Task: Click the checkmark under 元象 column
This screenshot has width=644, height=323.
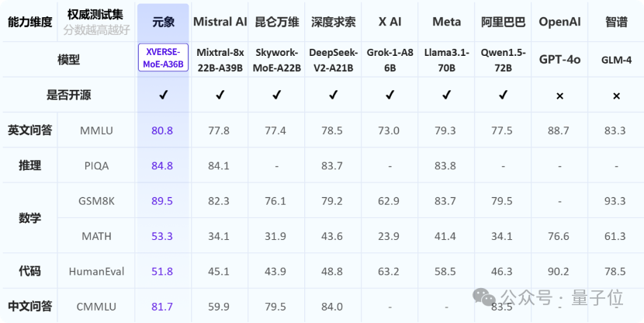Action: point(164,96)
